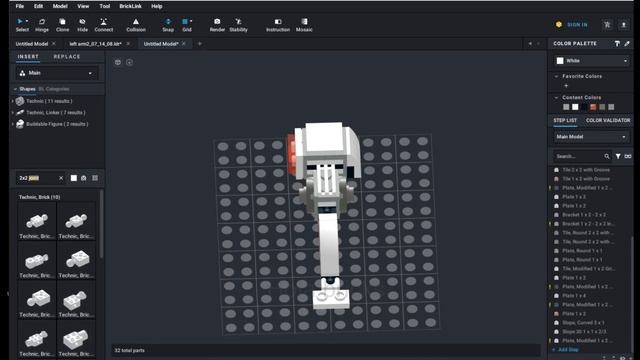
Task: Switch to STEP LIST tab
Action: 565,120
